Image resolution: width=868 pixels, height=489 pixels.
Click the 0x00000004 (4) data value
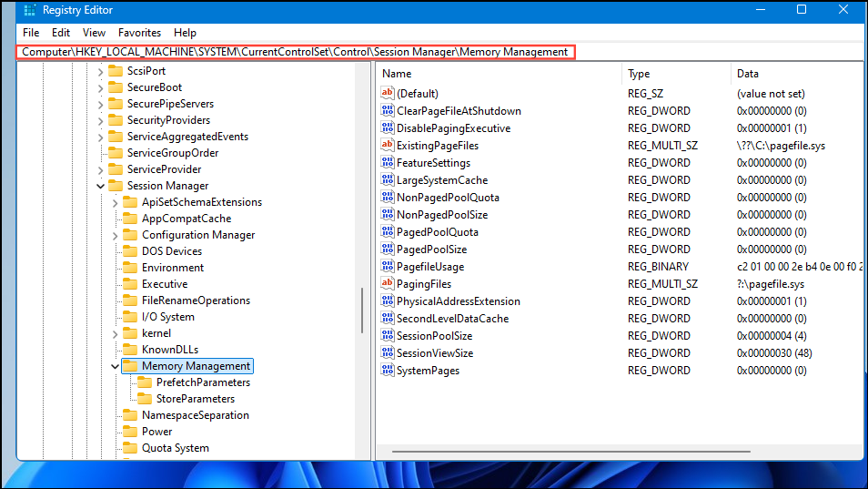(x=772, y=336)
